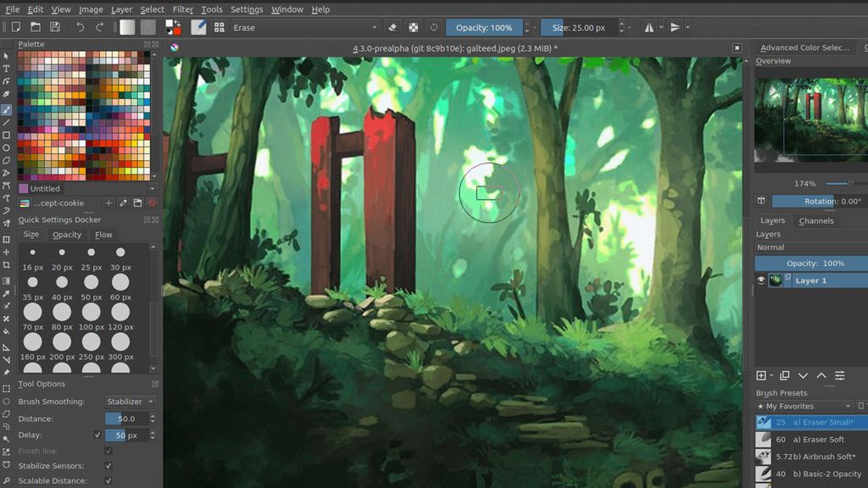Select the Rectangular Selection tool
Viewport: 868px width, 488px height.
8,387
